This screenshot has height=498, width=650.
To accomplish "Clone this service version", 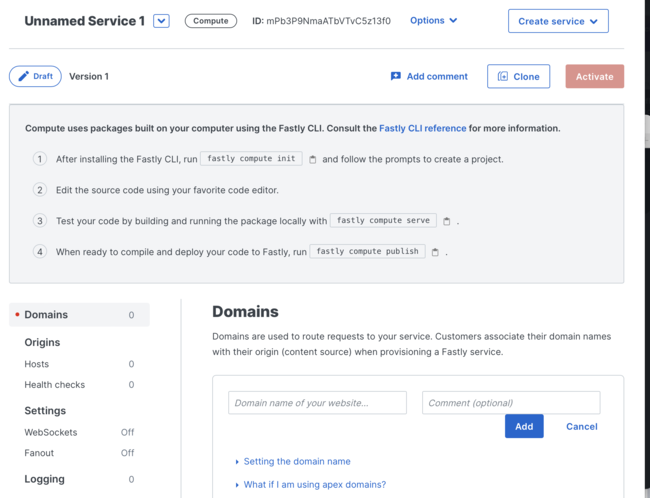I will tap(519, 76).
